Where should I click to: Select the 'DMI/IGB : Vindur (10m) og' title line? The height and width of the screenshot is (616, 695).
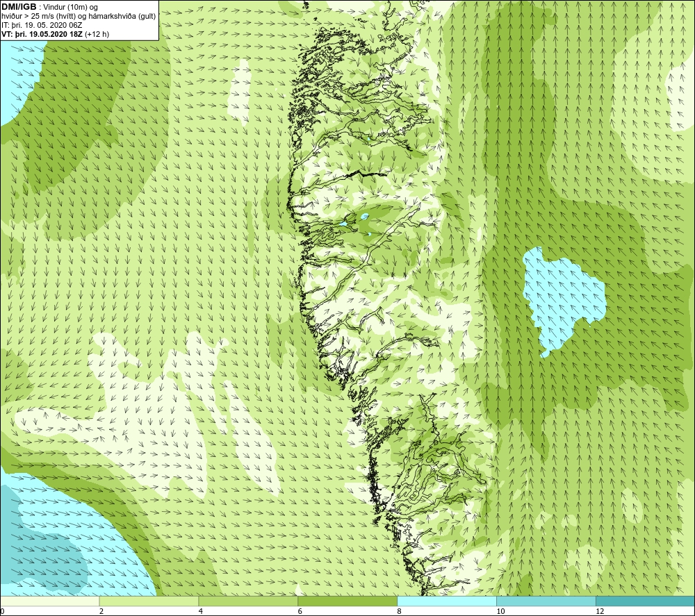[49, 7]
